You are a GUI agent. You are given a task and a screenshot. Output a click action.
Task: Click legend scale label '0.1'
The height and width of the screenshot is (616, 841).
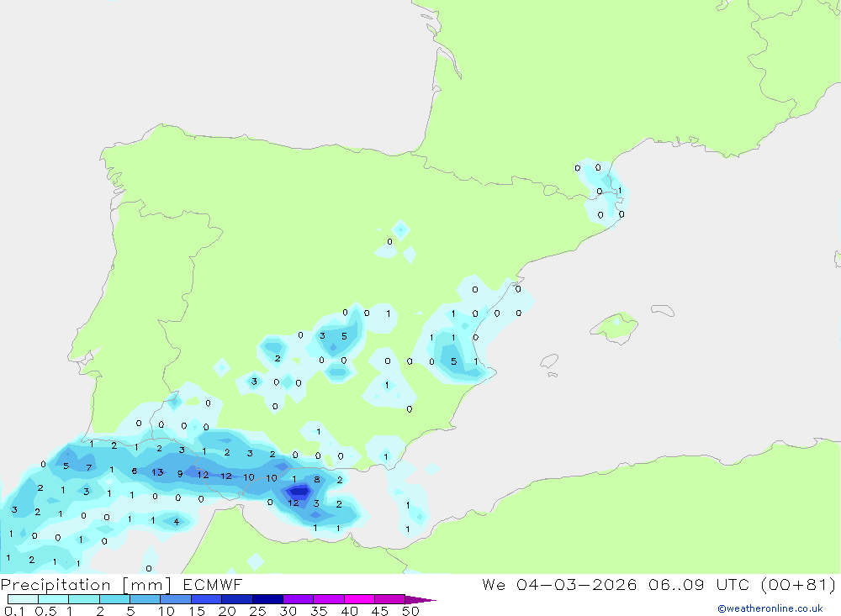[x=14, y=611]
